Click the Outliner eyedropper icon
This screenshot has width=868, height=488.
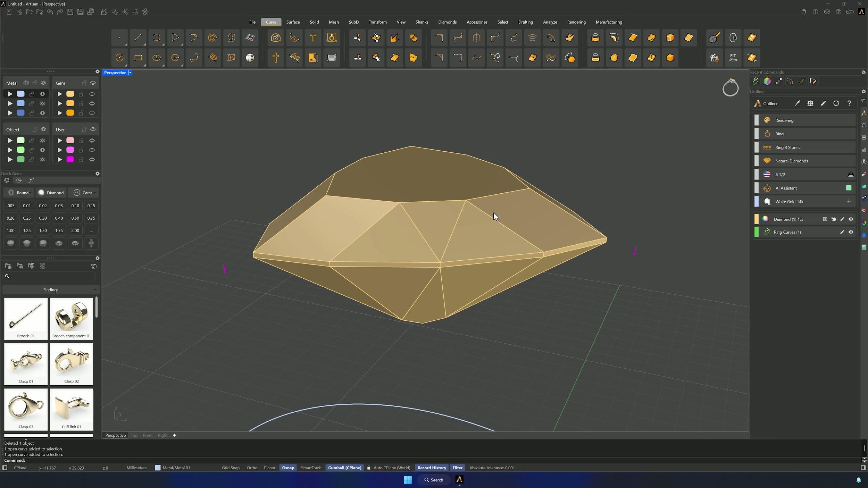click(798, 103)
